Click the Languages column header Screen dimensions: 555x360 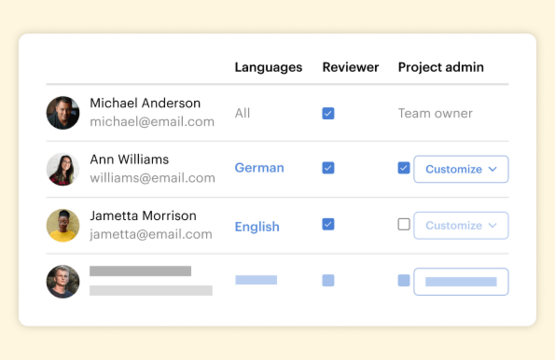pyautogui.click(x=268, y=67)
